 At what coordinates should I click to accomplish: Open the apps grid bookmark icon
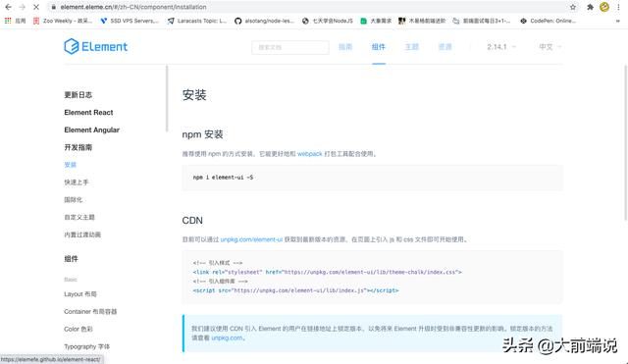(x=8, y=21)
